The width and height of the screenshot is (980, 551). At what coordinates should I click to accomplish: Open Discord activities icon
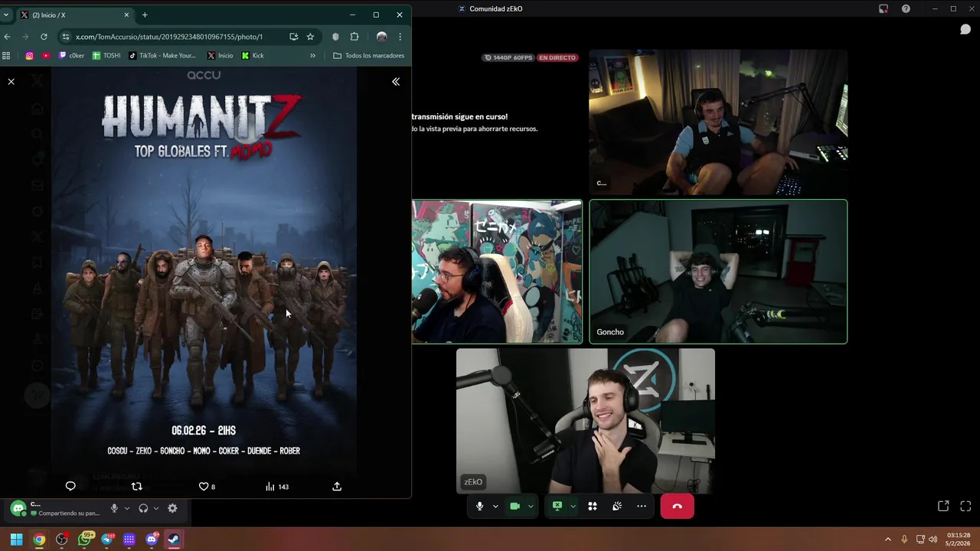click(593, 506)
